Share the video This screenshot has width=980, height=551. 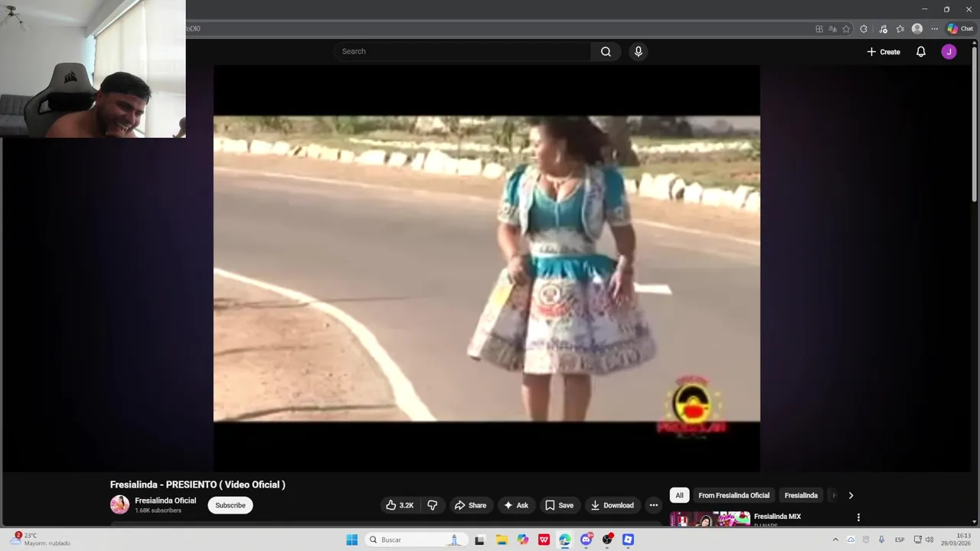(x=470, y=505)
